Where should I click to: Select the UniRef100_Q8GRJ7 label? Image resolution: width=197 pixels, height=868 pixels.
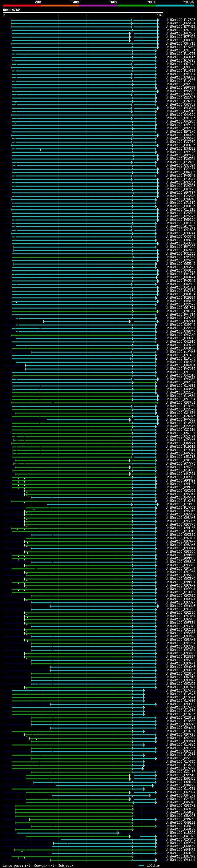180,98
